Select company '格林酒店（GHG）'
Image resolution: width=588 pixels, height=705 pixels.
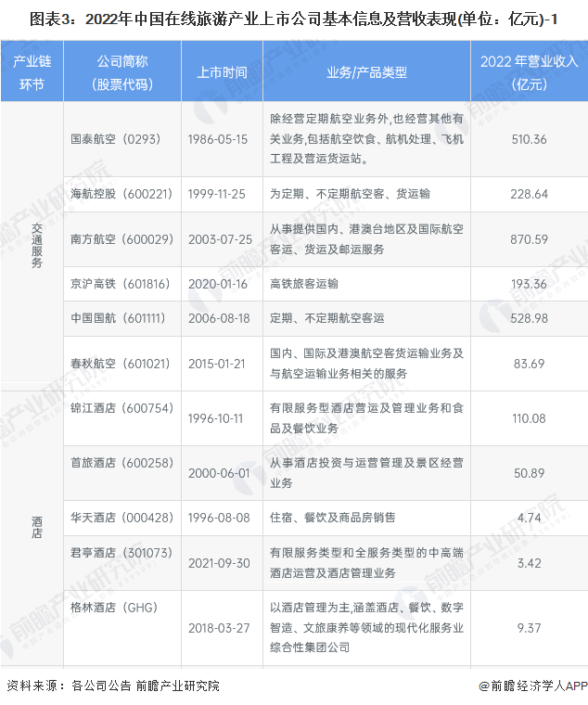(x=114, y=608)
